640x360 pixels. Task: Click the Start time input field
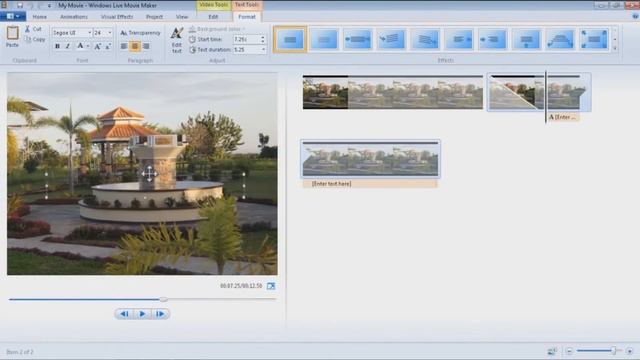point(246,40)
